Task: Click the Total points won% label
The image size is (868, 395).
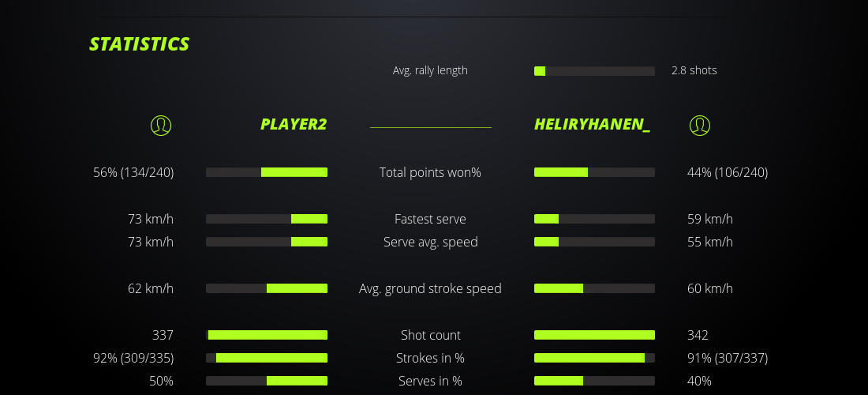Action: click(x=430, y=172)
